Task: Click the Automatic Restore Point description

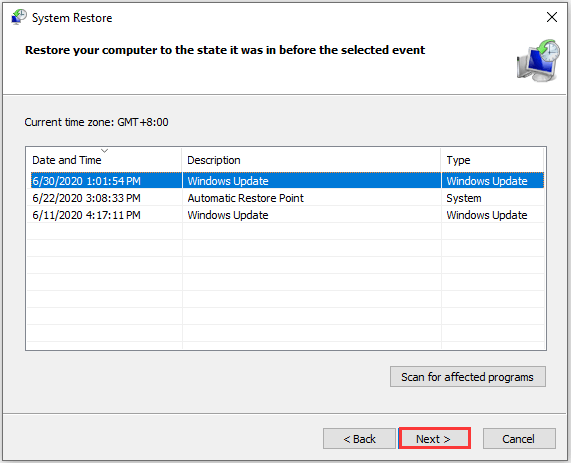Action: [x=245, y=198]
